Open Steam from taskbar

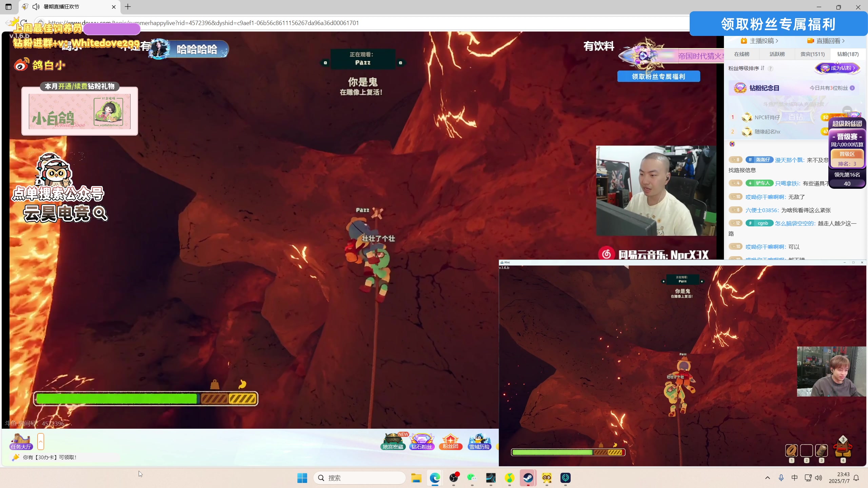528,478
